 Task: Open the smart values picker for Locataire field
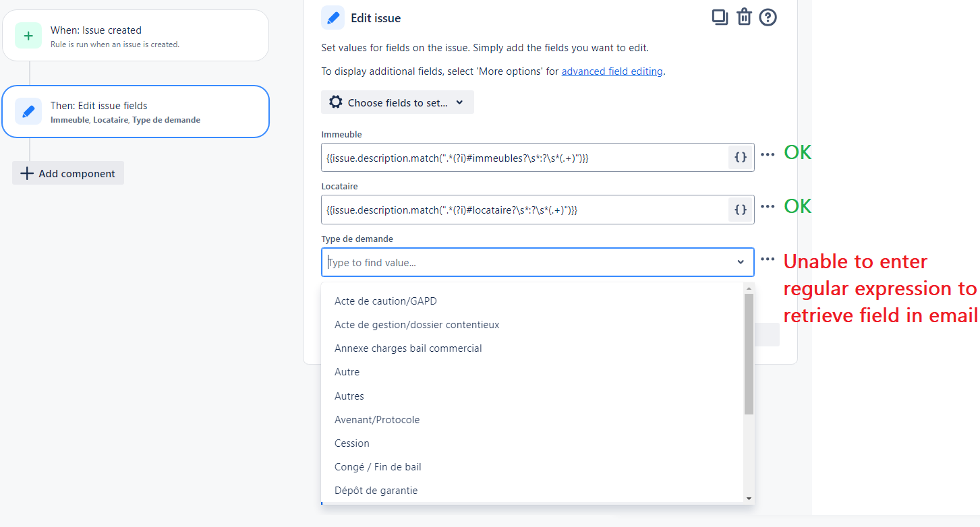click(x=740, y=210)
